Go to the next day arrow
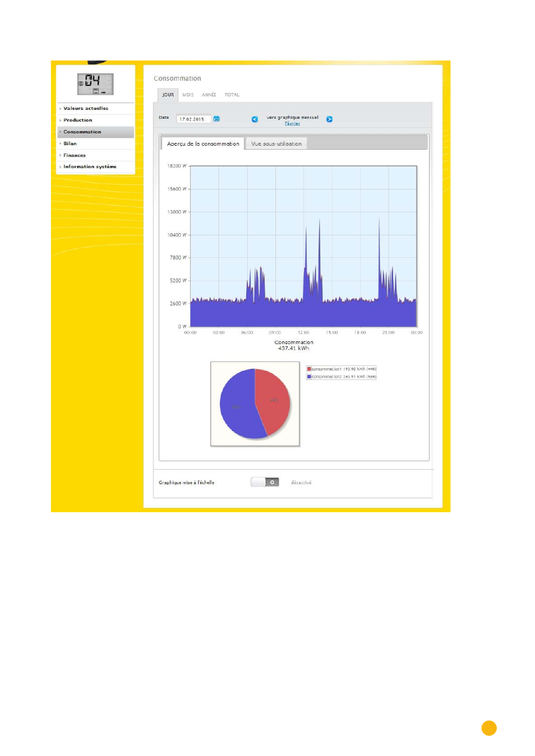The height and width of the screenshot is (756, 535). pyautogui.click(x=329, y=119)
